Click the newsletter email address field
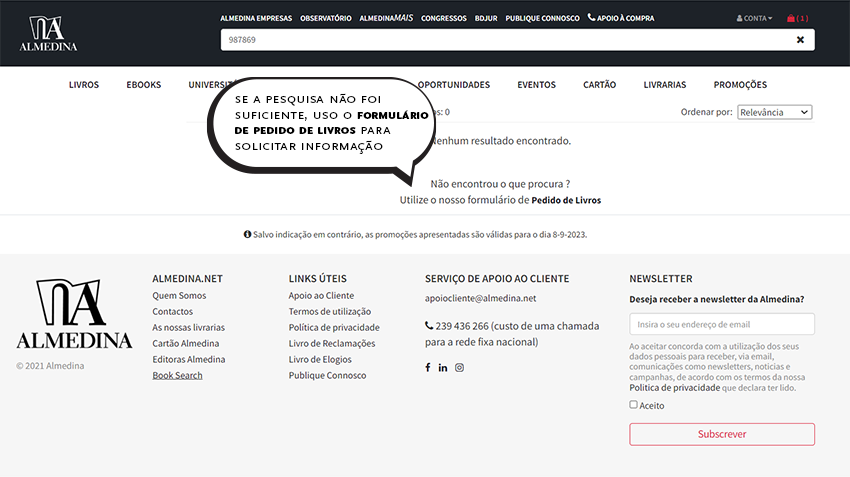 [721, 324]
